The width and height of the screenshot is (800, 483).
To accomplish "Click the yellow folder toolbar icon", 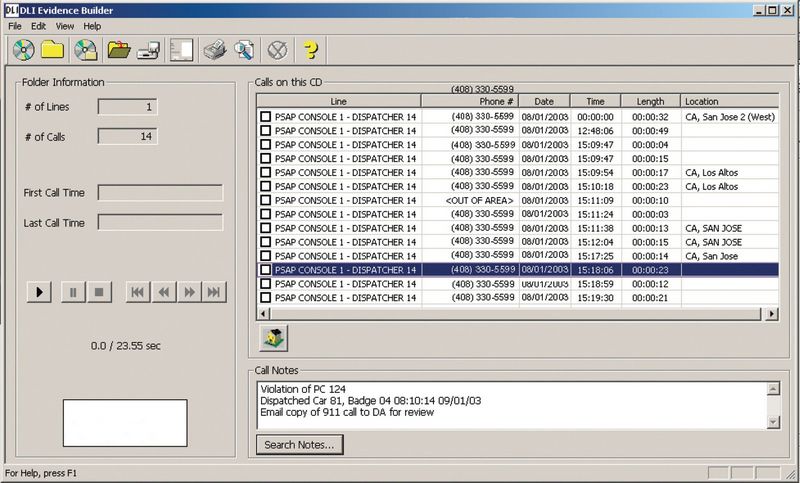I will pyautogui.click(x=52, y=48).
